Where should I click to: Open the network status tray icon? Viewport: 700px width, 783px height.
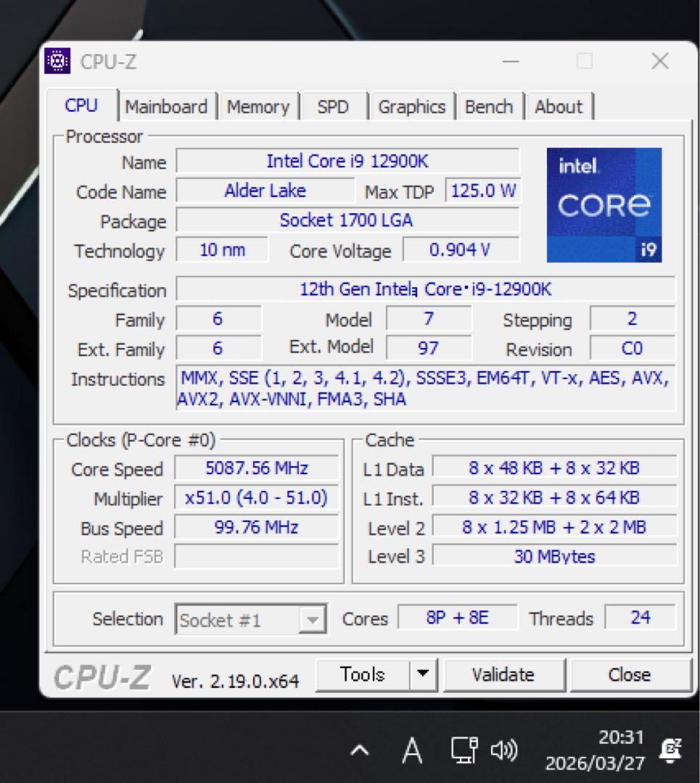pyautogui.click(x=464, y=750)
